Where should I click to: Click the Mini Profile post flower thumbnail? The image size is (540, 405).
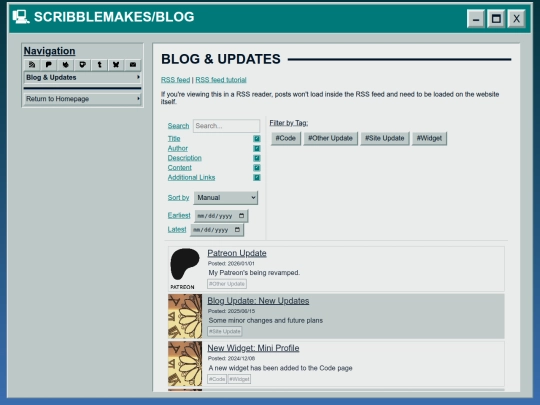pyautogui.click(x=185, y=364)
